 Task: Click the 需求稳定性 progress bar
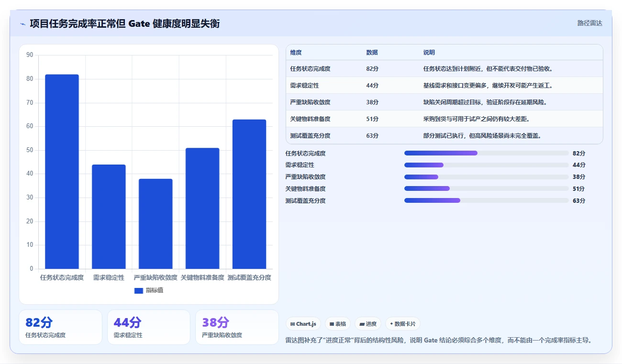(x=487, y=165)
